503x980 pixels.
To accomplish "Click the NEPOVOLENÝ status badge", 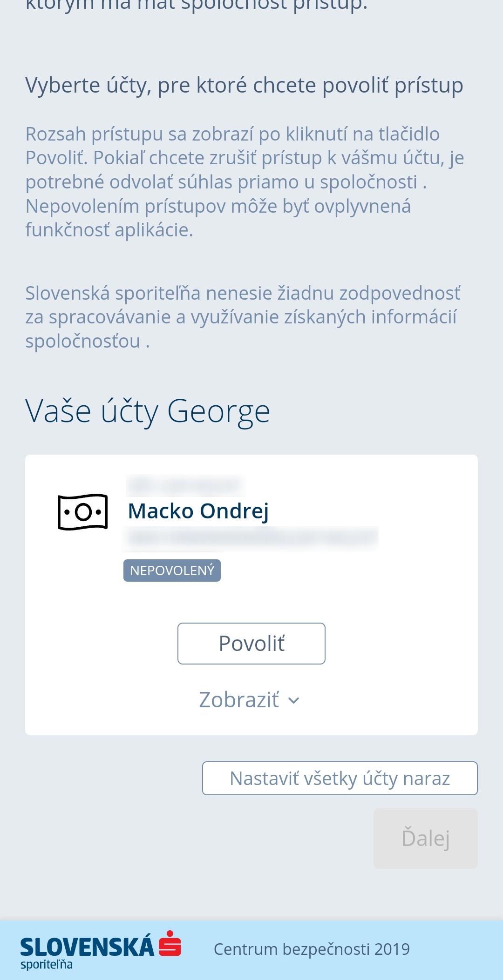I will pyautogui.click(x=172, y=571).
